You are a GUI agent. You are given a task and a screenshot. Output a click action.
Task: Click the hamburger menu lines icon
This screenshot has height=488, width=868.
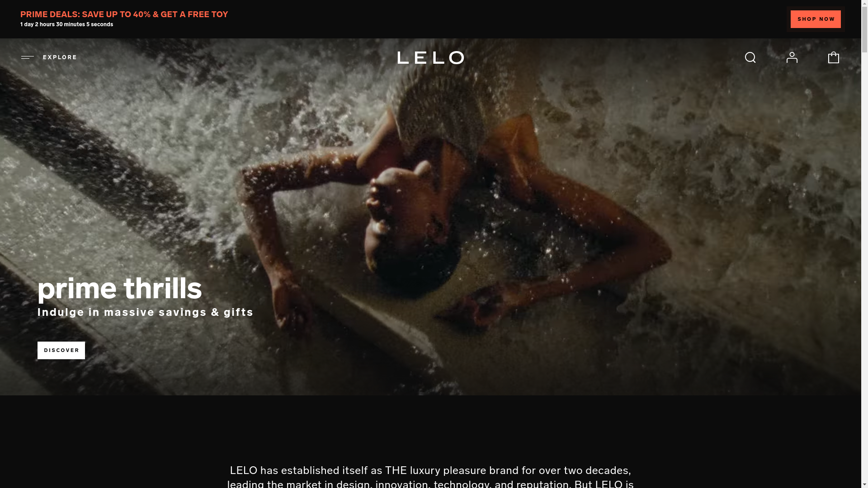[x=28, y=57]
